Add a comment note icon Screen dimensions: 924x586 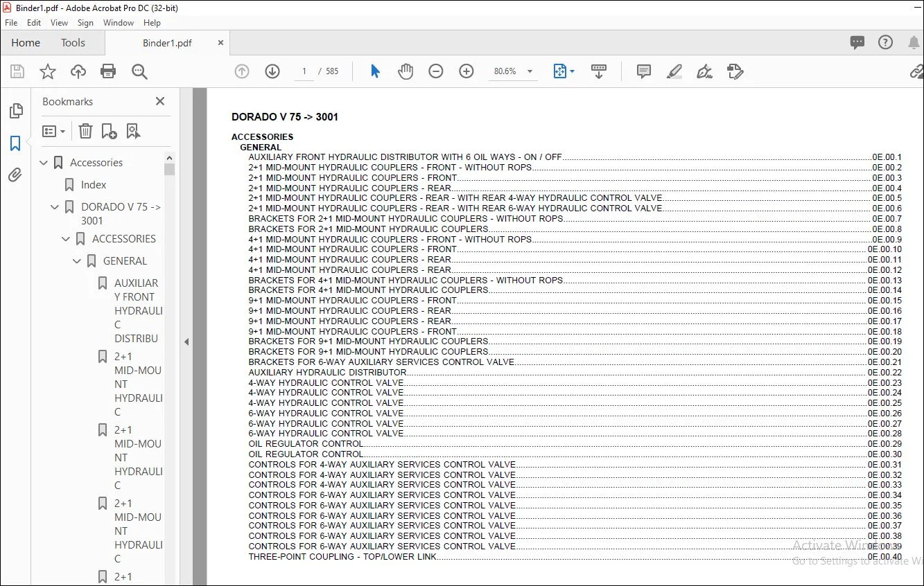(644, 71)
